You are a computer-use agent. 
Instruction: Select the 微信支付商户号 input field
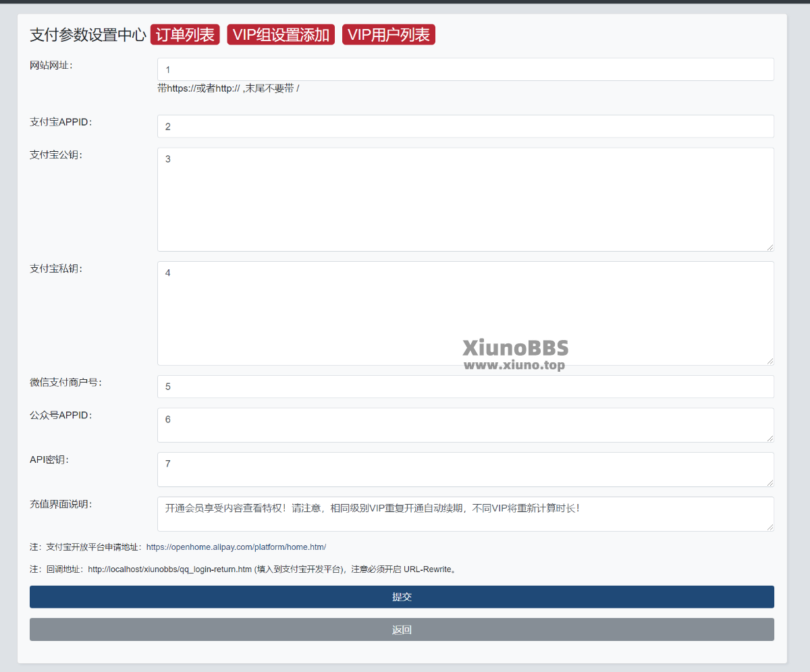pyautogui.click(x=465, y=387)
